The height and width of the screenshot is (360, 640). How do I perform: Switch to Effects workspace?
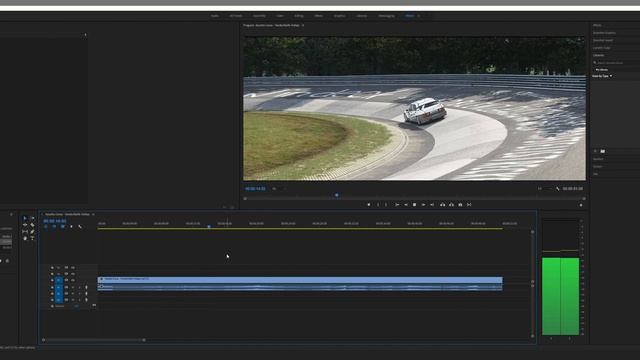point(318,16)
